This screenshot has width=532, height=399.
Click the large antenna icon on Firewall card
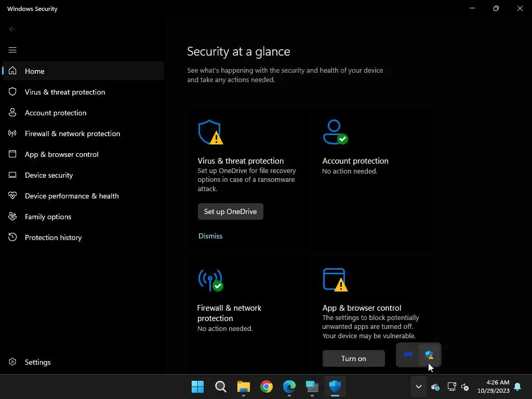[210, 280]
